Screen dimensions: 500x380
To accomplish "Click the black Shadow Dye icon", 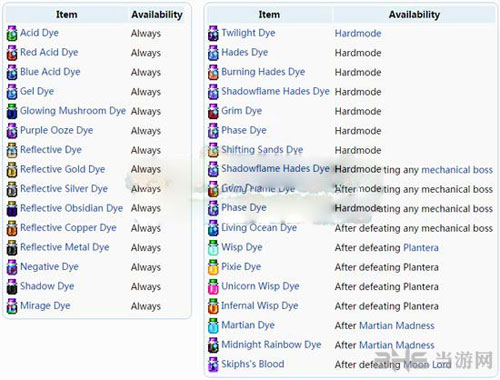I will tap(12, 286).
